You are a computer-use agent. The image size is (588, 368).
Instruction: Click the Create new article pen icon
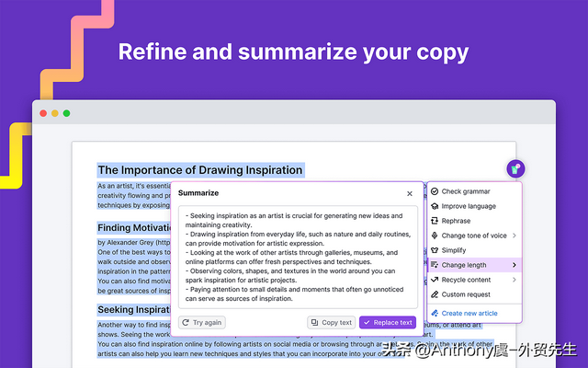click(x=435, y=313)
